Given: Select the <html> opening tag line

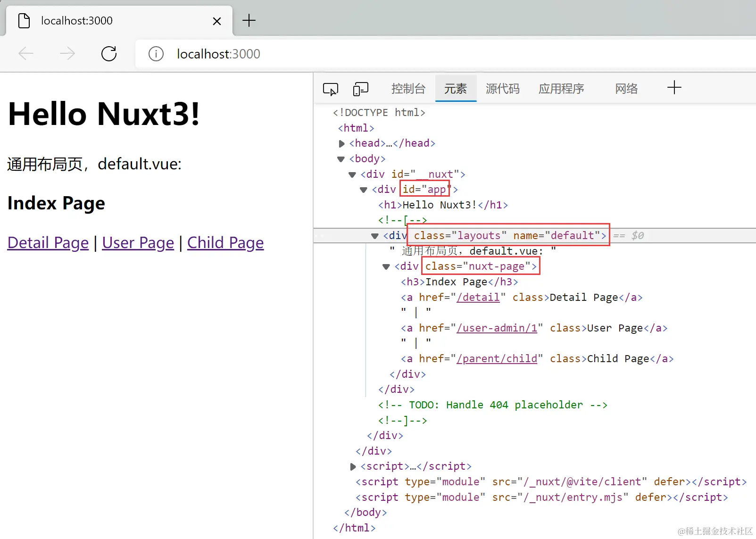Looking at the screenshot, I should (356, 128).
